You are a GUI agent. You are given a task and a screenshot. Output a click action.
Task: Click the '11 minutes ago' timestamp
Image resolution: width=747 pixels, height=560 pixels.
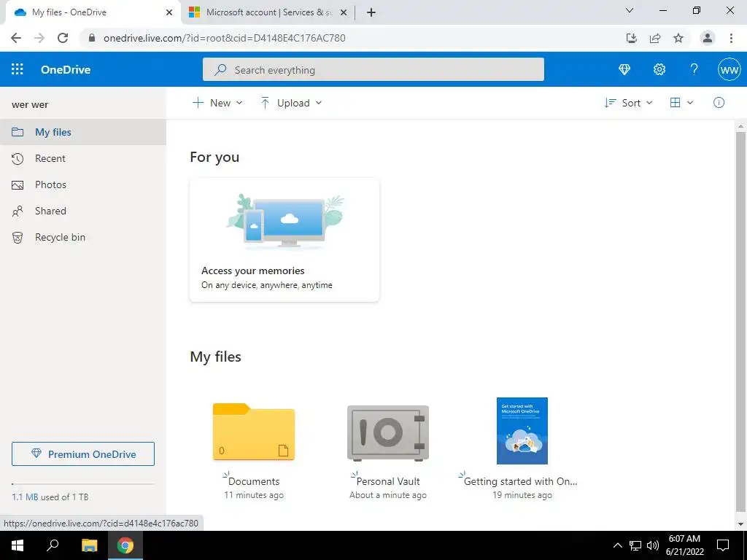[x=254, y=495]
